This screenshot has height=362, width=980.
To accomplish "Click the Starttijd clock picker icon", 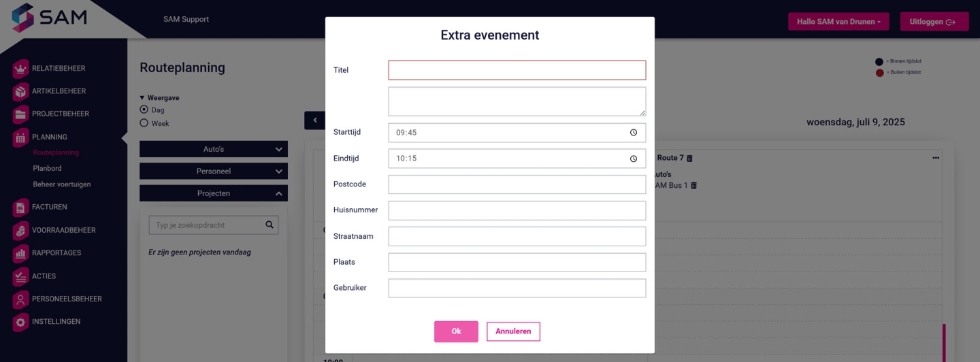I will coord(634,133).
